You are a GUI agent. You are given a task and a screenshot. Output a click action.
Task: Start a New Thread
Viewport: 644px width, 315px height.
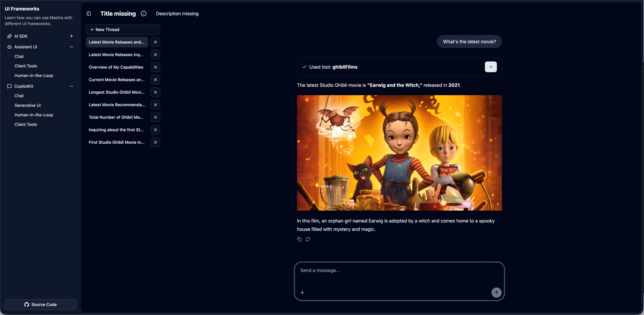(123, 30)
